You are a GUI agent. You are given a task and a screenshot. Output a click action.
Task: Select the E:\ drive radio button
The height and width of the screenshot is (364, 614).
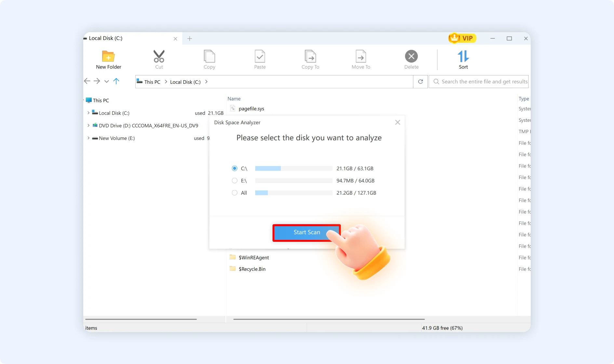point(234,180)
